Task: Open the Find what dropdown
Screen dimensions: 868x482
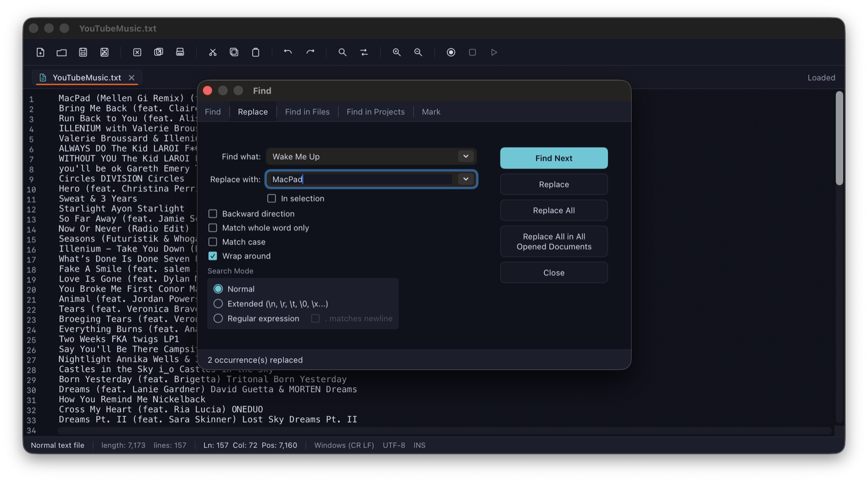Action: coord(465,156)
